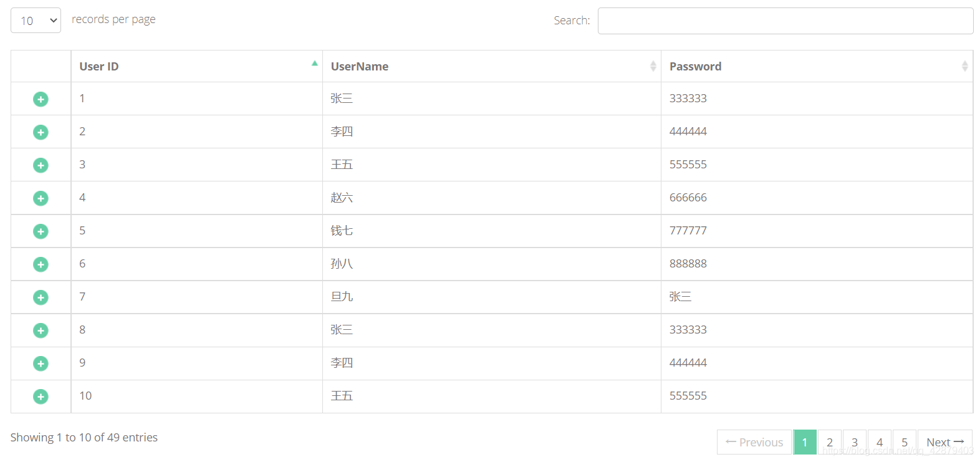980x462 pixels.
Task: Click UserName cell 旦九
Action: coord(491,297)
